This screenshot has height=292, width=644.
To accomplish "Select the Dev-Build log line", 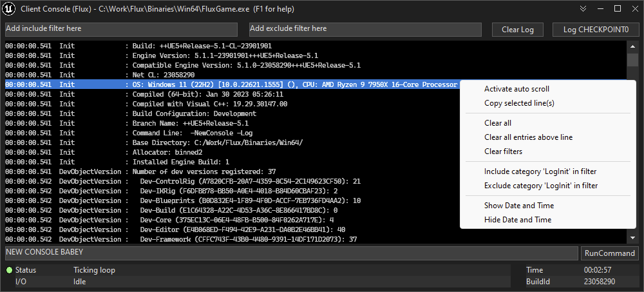I will click(232, 210).
